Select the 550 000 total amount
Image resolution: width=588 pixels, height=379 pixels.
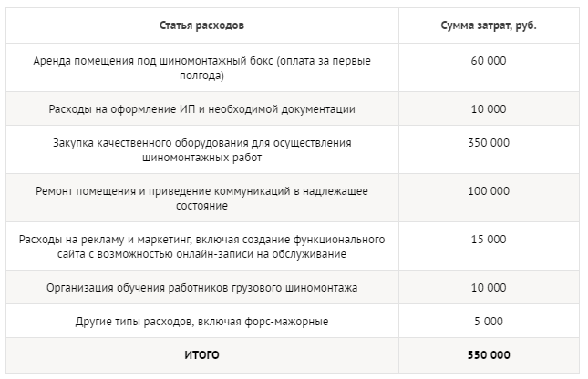coord(488,354)
